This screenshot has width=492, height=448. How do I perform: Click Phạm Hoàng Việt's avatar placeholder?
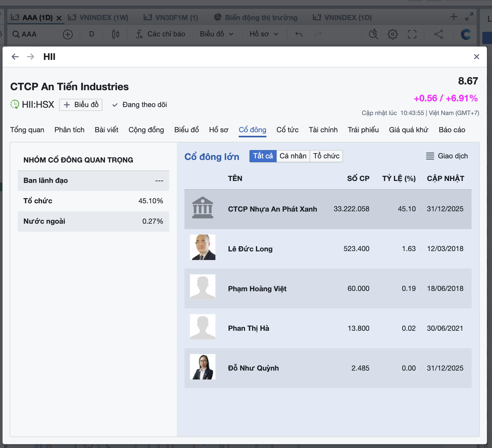203,287
